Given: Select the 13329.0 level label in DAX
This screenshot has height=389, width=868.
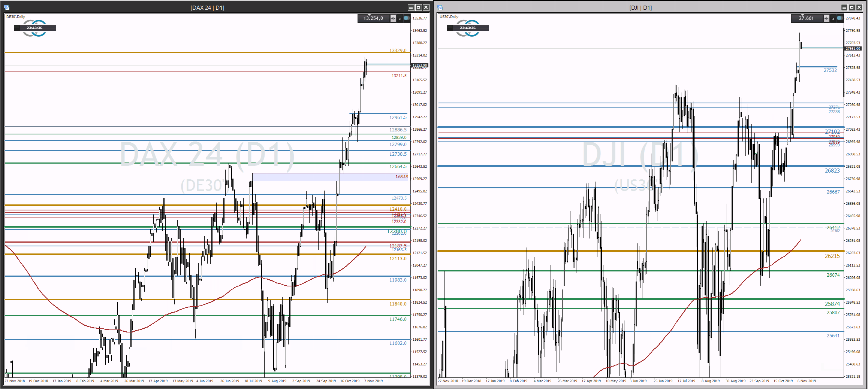Looking at the screenshot, I should [x=398, y=50].
